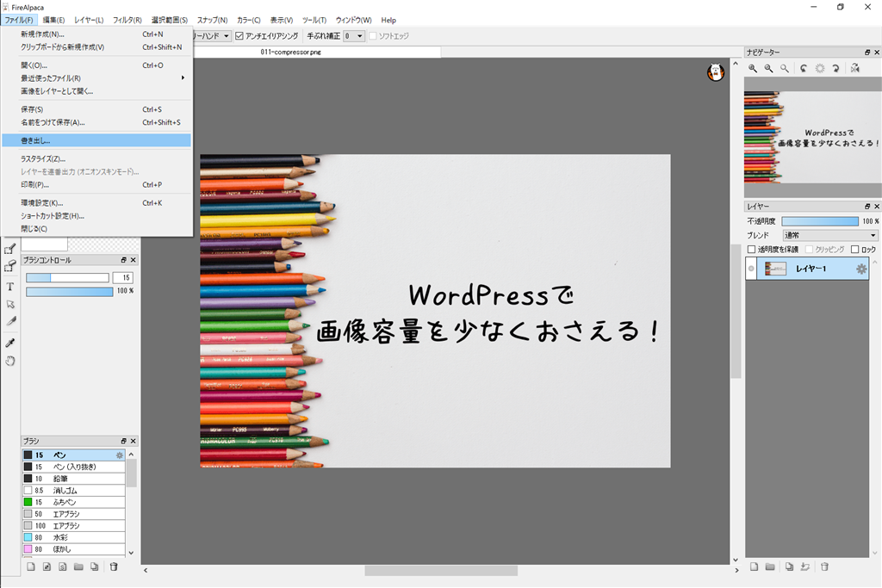Adjust the brush opacity slider

click(x=69, y=291)
